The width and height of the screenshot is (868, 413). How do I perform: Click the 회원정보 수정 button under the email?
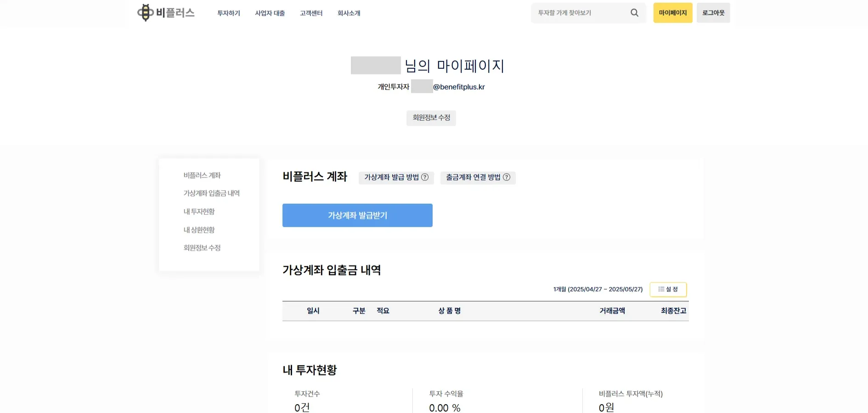pos(431,118)
